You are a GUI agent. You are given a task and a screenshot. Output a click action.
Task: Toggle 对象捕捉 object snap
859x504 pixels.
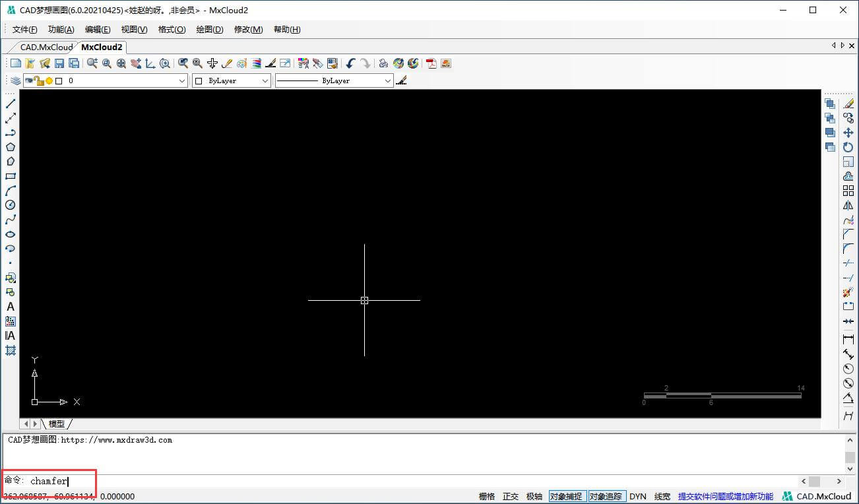click(566, 497)
